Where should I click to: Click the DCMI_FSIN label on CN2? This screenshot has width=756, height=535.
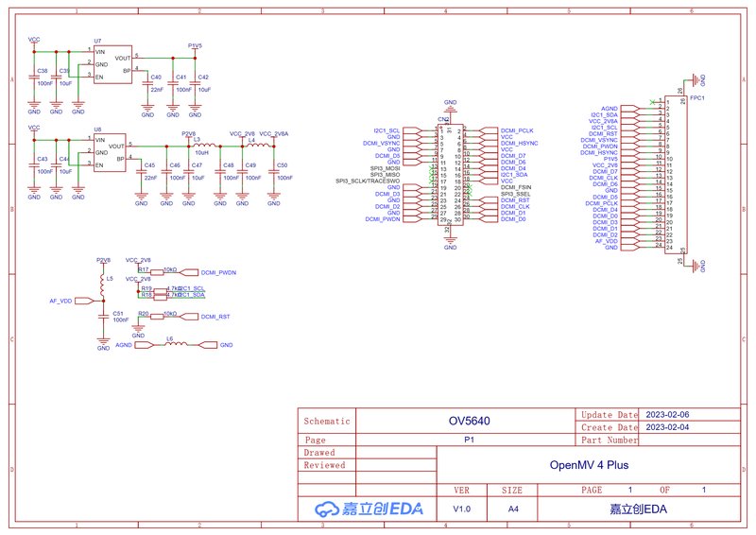tap(516, 187)
